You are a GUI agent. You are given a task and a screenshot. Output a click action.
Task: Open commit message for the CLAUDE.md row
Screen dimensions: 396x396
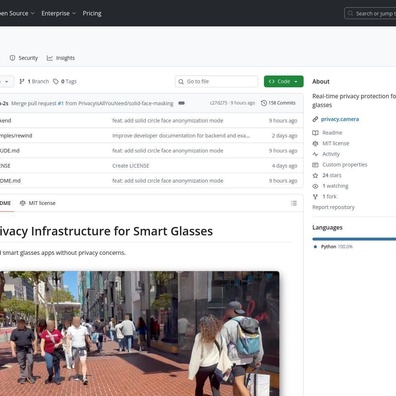(168, 151)
